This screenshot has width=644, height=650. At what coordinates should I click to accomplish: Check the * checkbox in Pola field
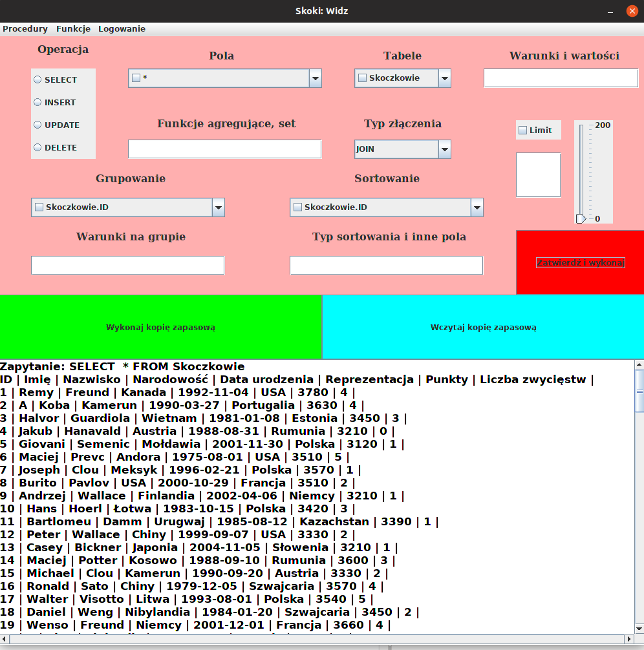(136, 78)
